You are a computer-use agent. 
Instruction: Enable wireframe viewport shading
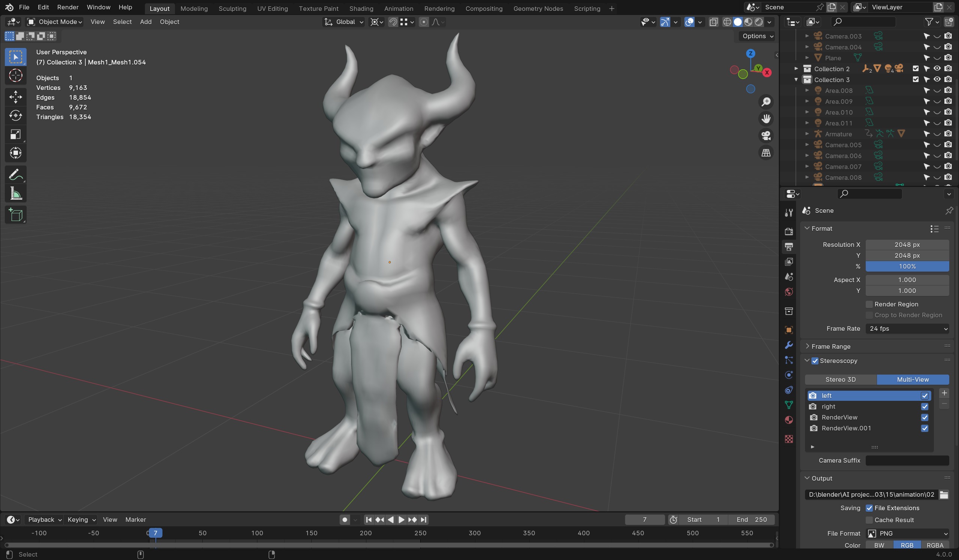click(x=727, y=22)
